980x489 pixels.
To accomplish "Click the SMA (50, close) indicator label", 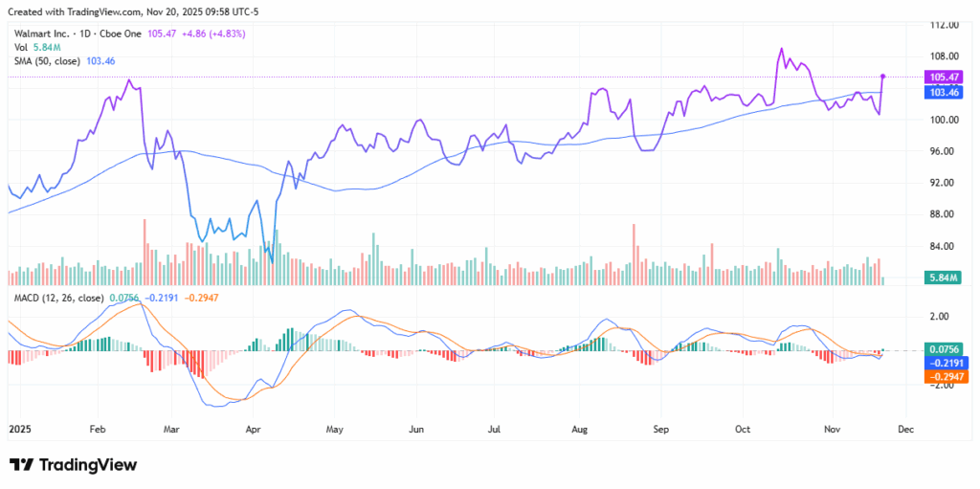I will click(x=48, y=60).
